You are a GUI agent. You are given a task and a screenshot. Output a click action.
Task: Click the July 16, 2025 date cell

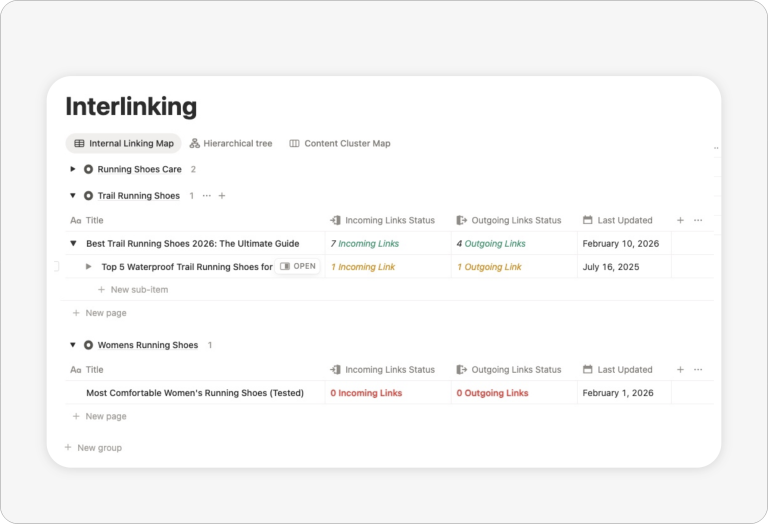624,267
